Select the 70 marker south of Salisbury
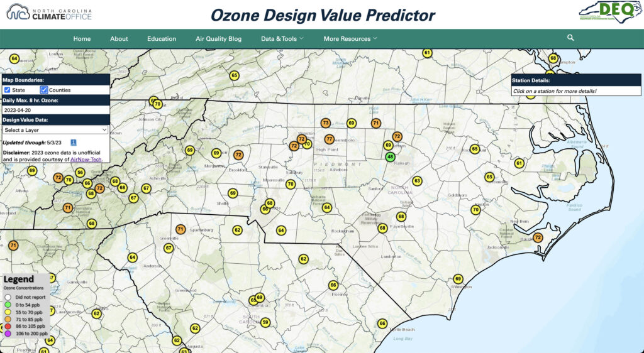644x353 pixels. point(291,185)
